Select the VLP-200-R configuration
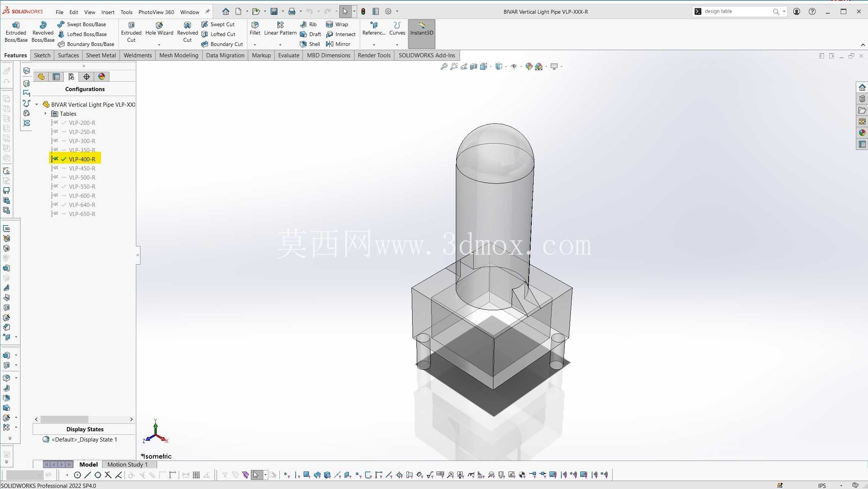This screenshot has width=868, height=489. [x=82, y=123]
